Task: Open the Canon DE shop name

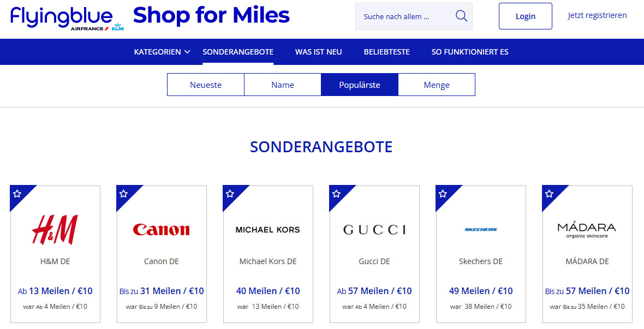Action: (162, 261)
